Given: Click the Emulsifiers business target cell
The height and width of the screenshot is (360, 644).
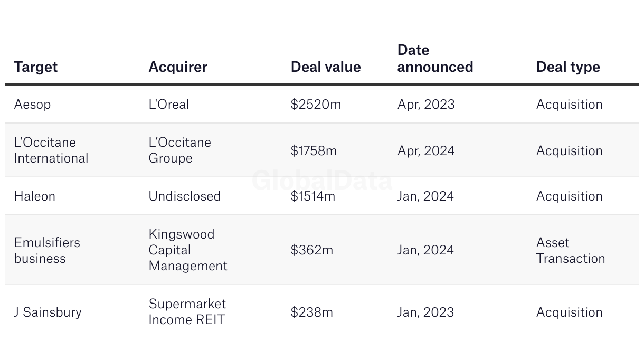Looking at the screenshot, I should coord(47,250).
